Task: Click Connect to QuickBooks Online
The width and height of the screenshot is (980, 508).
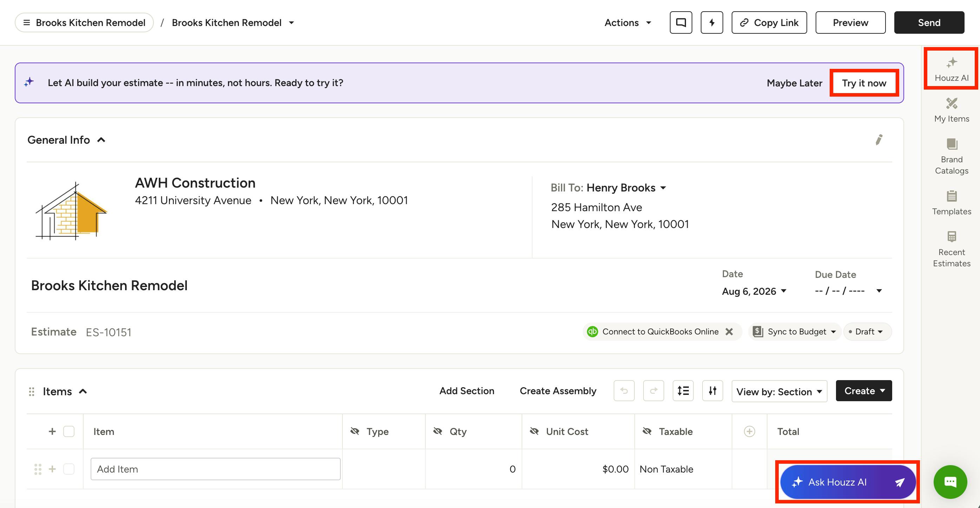Action: click(660, 332)
